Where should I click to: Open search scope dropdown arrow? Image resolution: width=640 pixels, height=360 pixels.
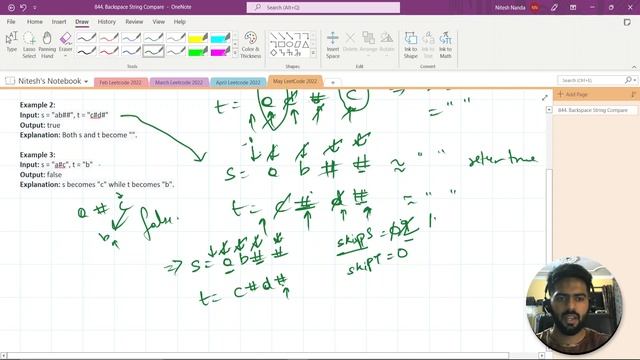click(x=635, y=80)
